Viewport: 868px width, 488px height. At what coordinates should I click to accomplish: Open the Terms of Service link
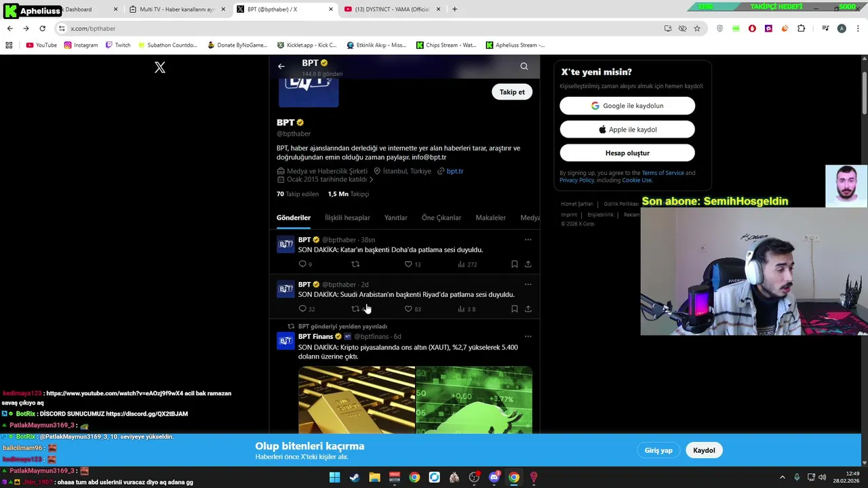point(663,173)
